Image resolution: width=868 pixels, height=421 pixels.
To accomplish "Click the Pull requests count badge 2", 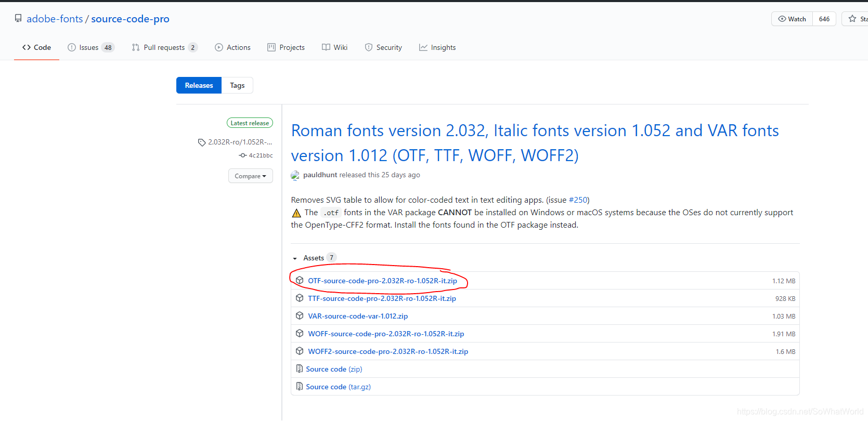I will 193,47.
